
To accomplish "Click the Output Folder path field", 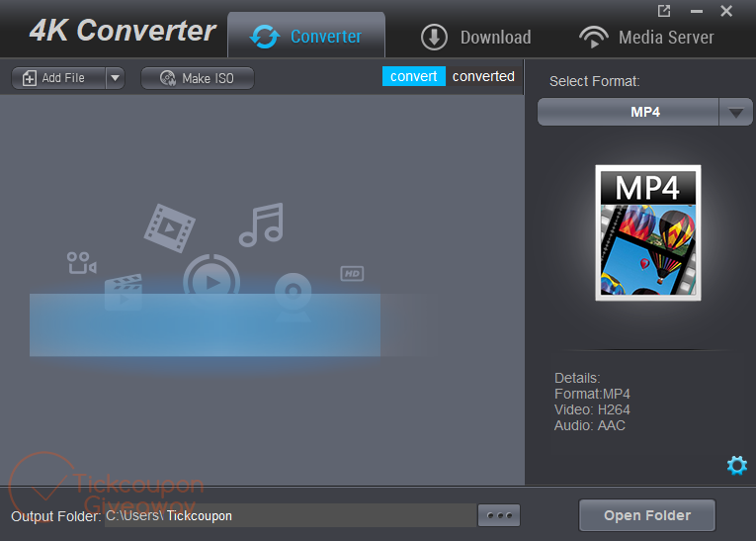I will point(290,515).
